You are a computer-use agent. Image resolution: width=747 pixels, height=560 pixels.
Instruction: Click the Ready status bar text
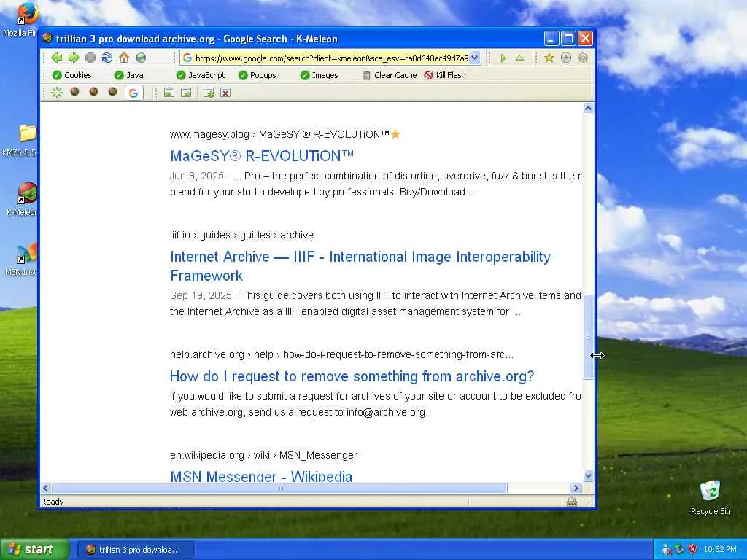coord(53,502)
